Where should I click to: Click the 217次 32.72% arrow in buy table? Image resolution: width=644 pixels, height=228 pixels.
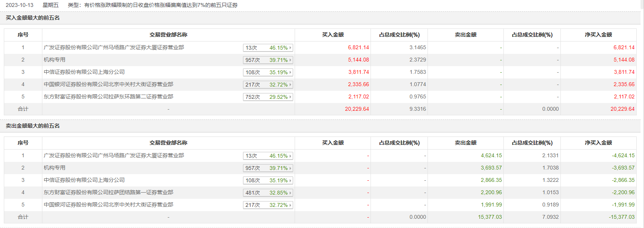pos(290,85)
